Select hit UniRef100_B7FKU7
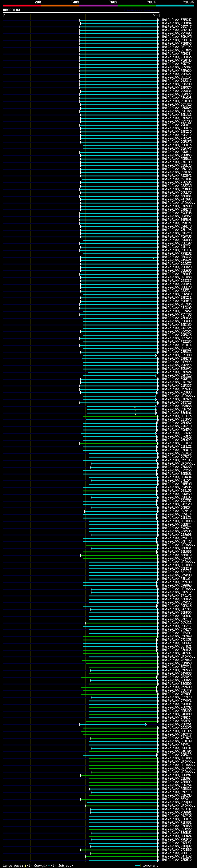Image resolution: width=197 pixels, height=868 pixels. tap(176, 20)
